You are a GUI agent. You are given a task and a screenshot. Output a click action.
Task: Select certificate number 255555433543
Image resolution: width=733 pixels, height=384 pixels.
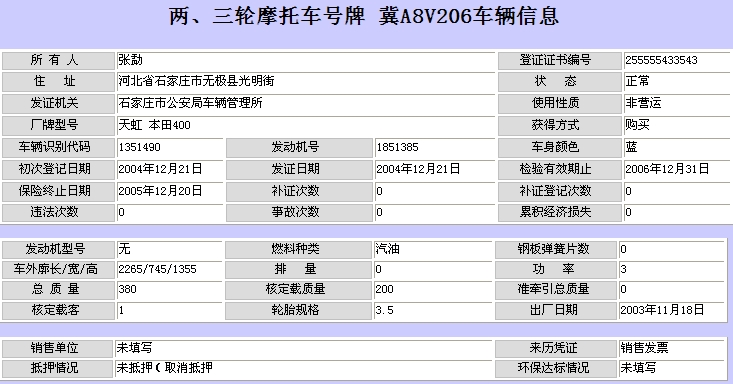point(661,60)
